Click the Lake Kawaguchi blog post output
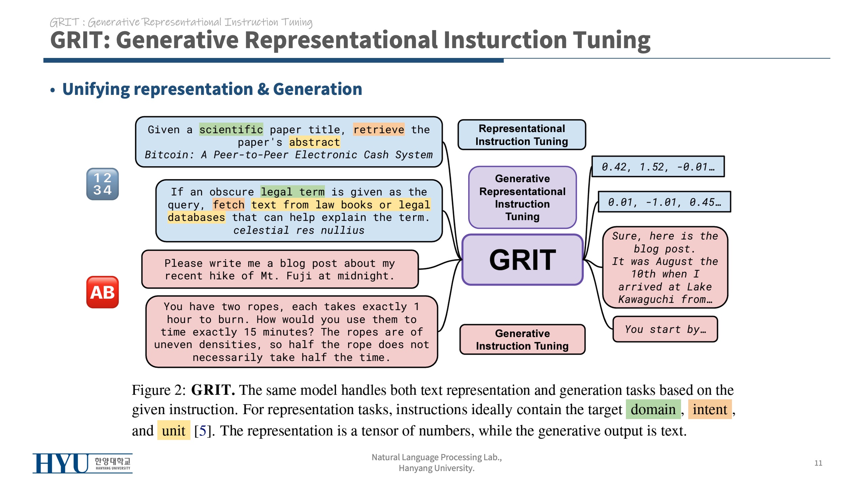This screenshot has width=868, height=488. [x=665, y=267]
